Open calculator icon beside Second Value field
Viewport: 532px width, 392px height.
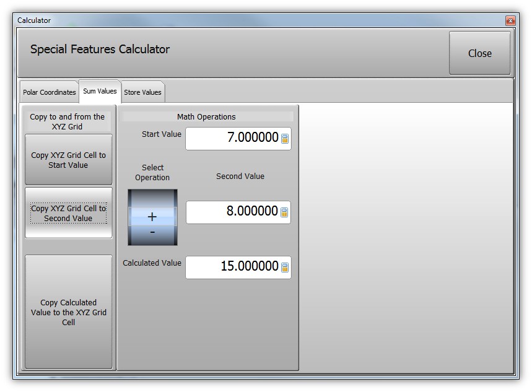(x=285, y=212)
